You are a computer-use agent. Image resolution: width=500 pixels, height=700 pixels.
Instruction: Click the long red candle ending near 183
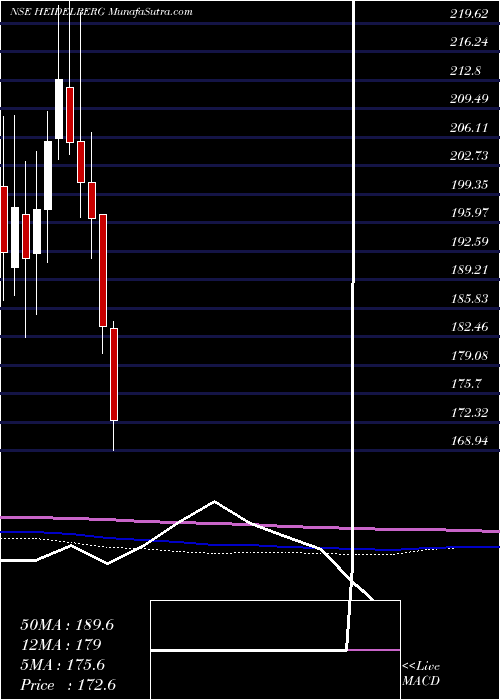pyautogui.click(x=103, y=270)
